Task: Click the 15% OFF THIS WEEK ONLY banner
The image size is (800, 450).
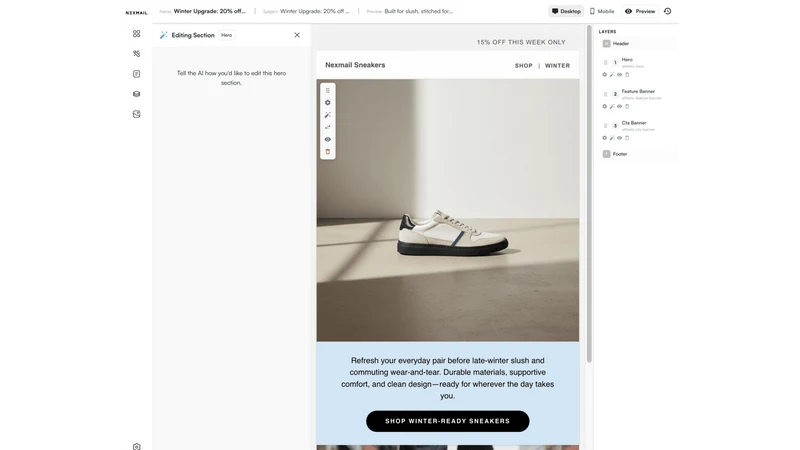Action: click(521, 42)
